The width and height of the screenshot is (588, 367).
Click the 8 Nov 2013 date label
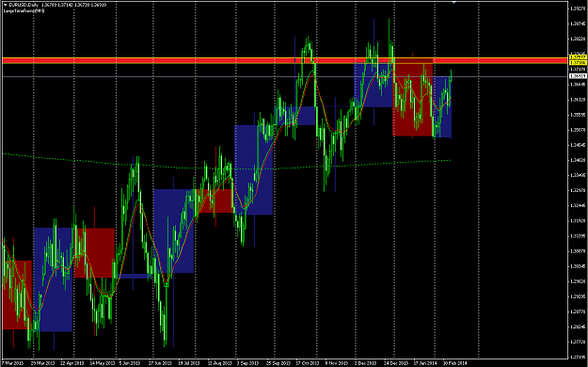tap(337, 363)
